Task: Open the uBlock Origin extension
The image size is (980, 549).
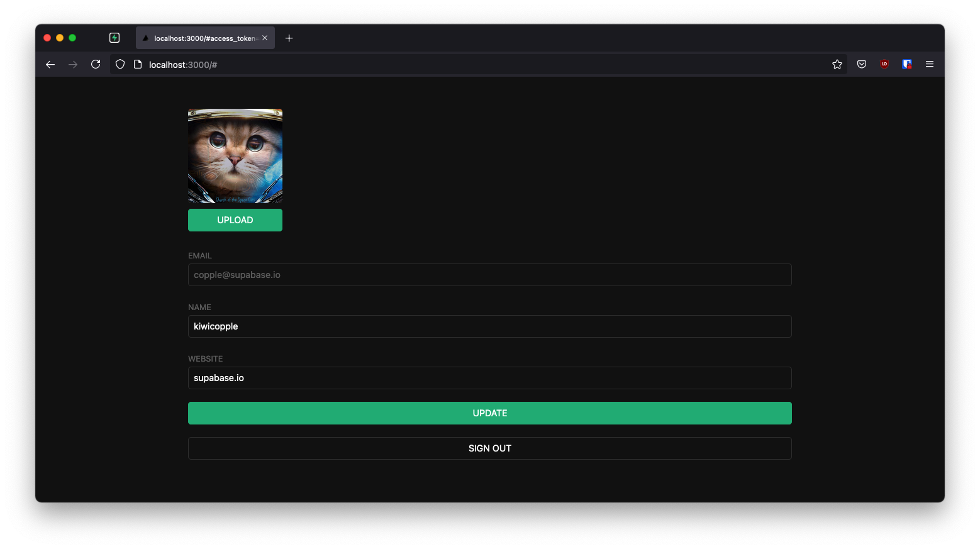Action: pyautogui.click(x=884, y=64)
